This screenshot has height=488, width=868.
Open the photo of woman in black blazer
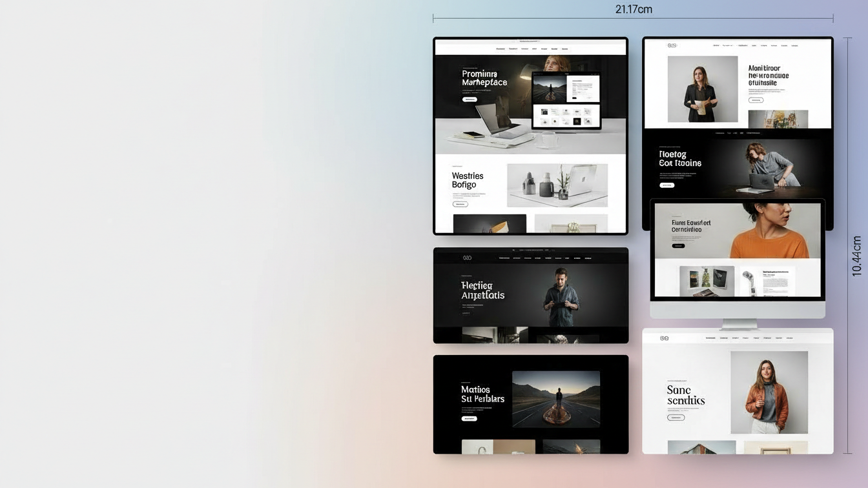click(x=702, y=89)
